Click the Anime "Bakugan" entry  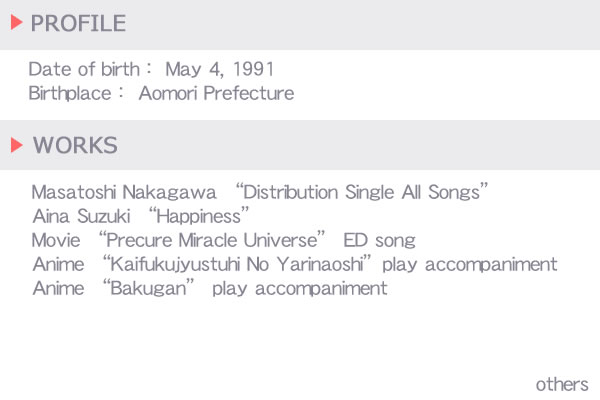(x=210, y=288)
